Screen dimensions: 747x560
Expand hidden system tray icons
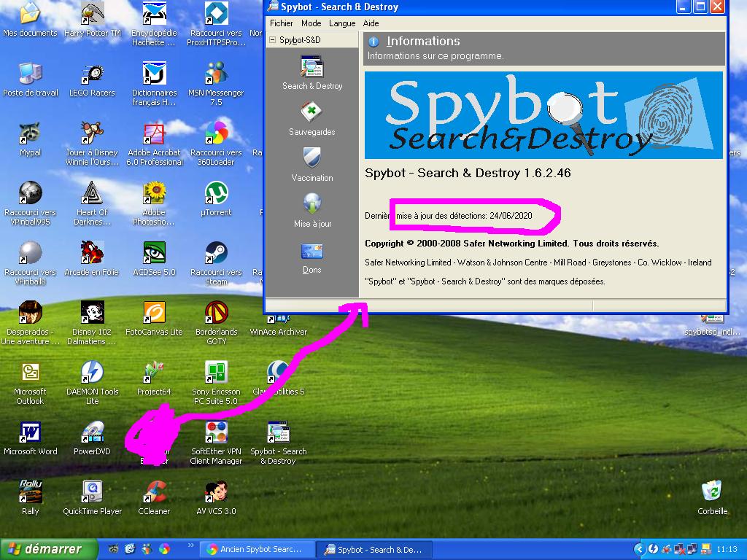[639, 549]
